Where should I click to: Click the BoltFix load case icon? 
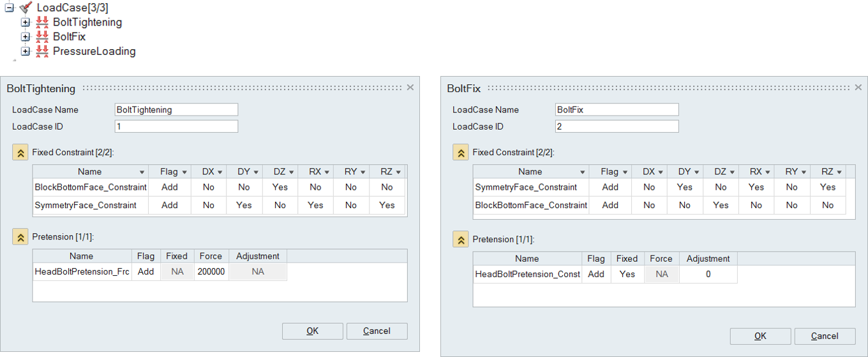pos(42,37)
